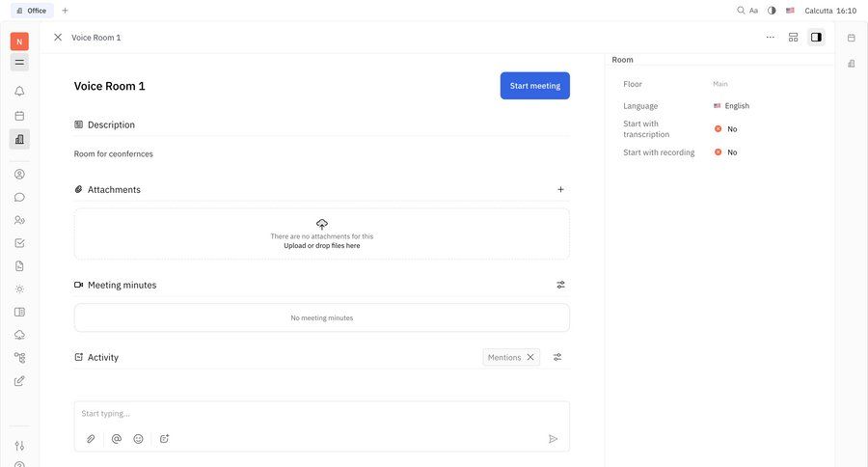868x467 pixels.
Task: Toggle the hamburger menu in sidebar
Action: tap(19, 63)
